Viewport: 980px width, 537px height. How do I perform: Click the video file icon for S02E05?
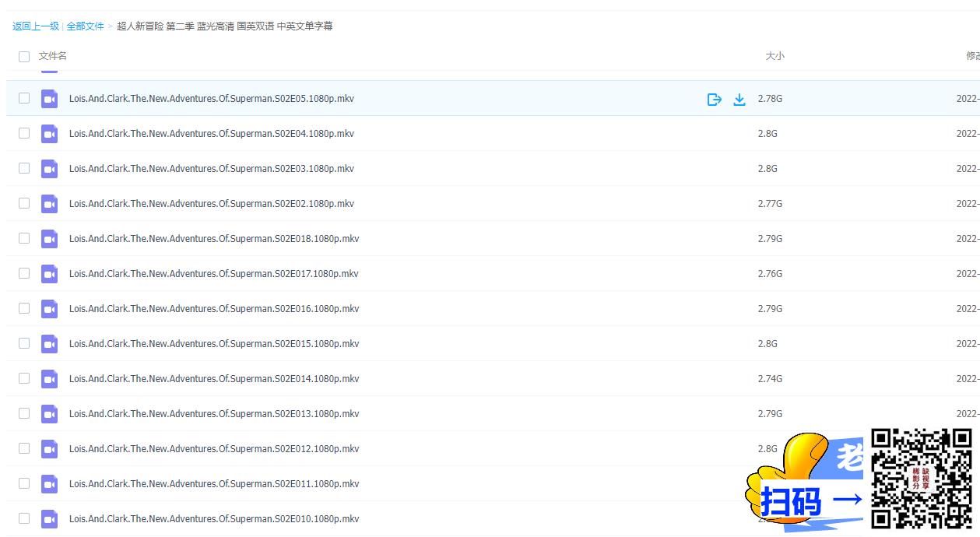click(x=50, y=99)
